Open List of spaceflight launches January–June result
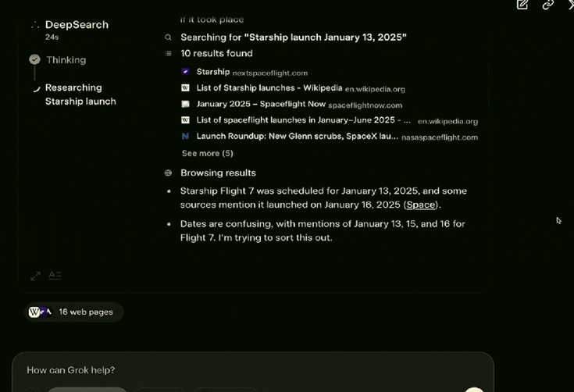574x392 pixels. [330, 120]
